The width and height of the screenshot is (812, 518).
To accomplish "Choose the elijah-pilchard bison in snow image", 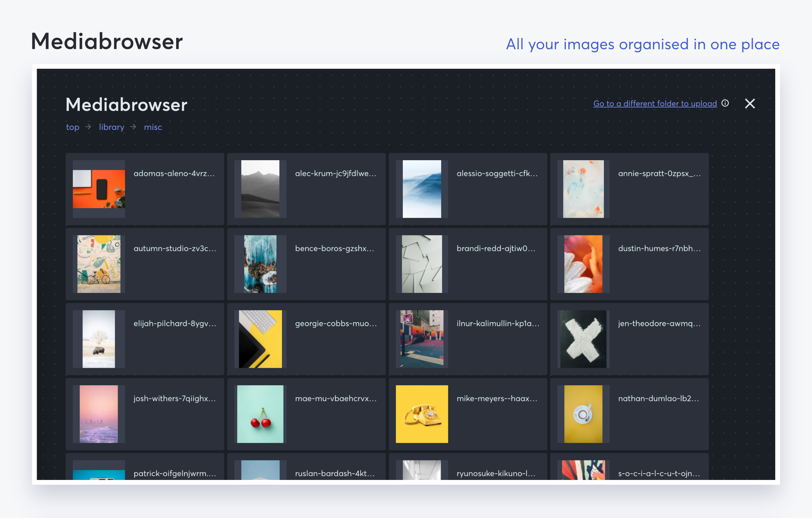I will tap(99, 339).
